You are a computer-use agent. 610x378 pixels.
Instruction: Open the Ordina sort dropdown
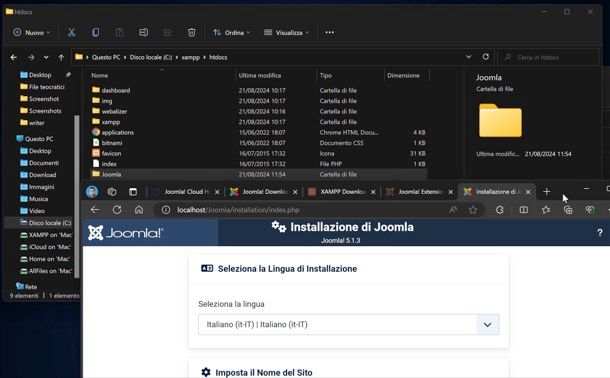pyautogui.click(x=231, y=33)
